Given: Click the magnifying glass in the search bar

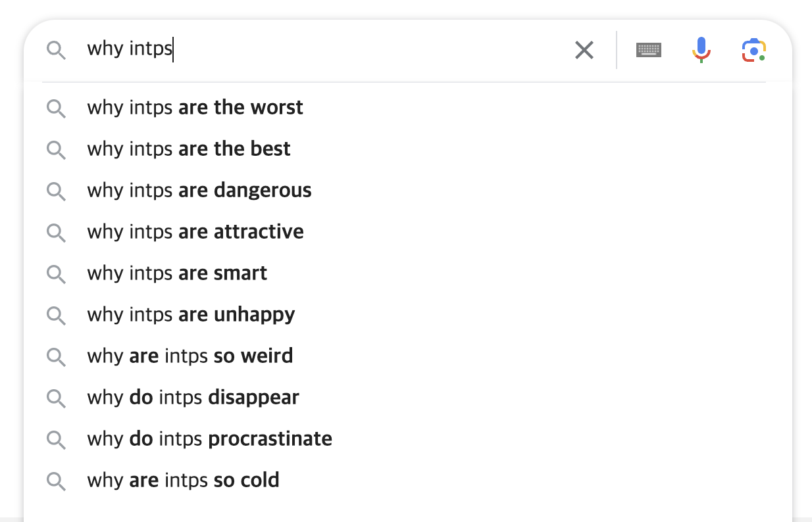Looking at the screenshot, I should click(x=57, y=49).
